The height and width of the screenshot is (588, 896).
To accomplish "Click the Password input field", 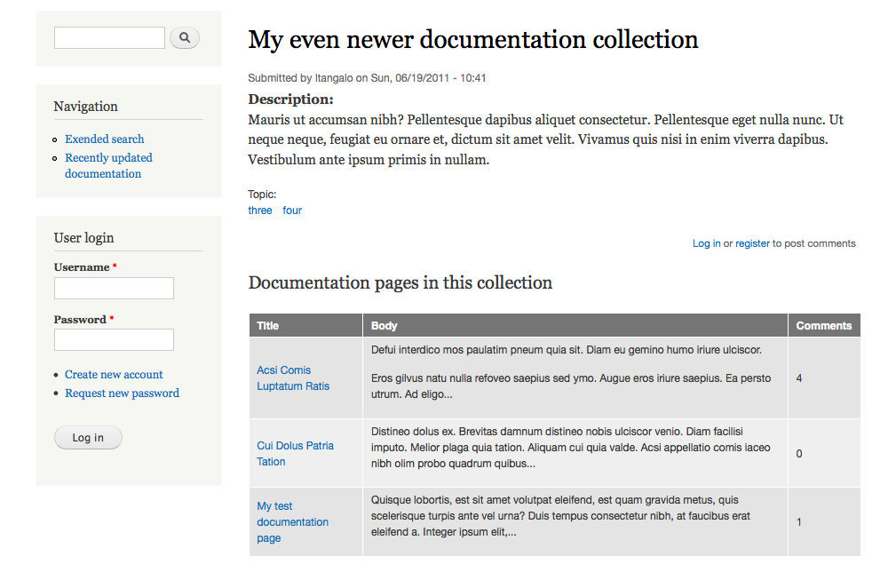I will click(114, 339).
